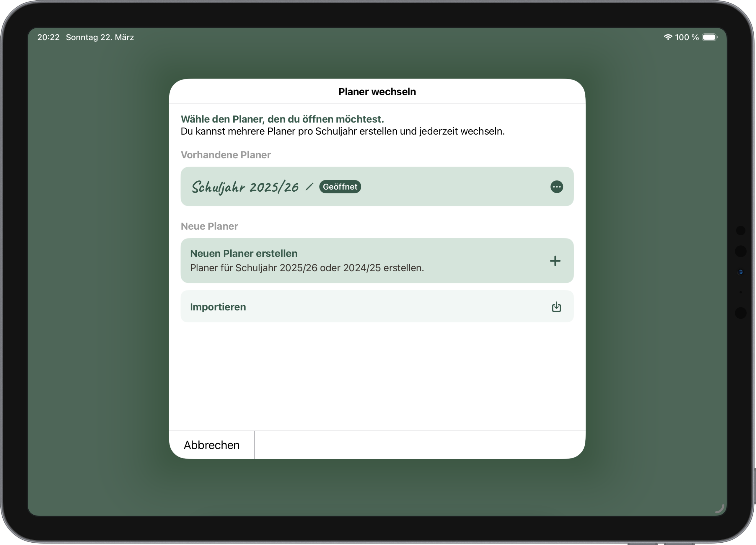Open the three-dot options for Schuljahr 2025/26

556,187
